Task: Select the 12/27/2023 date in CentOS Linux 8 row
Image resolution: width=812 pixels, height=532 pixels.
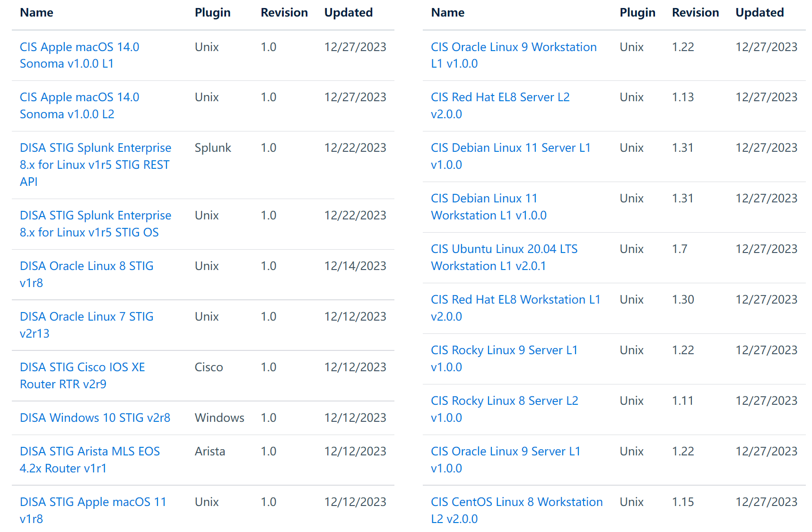Action: click(767, 502)
